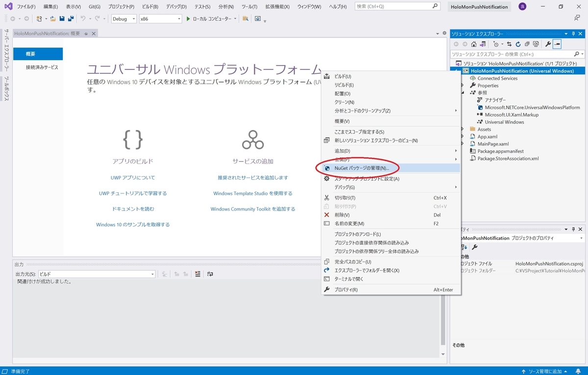The image size is (588, 375).
Task: Select Package.appxmanifest in Solution Explorer
Action: [501, 151]
